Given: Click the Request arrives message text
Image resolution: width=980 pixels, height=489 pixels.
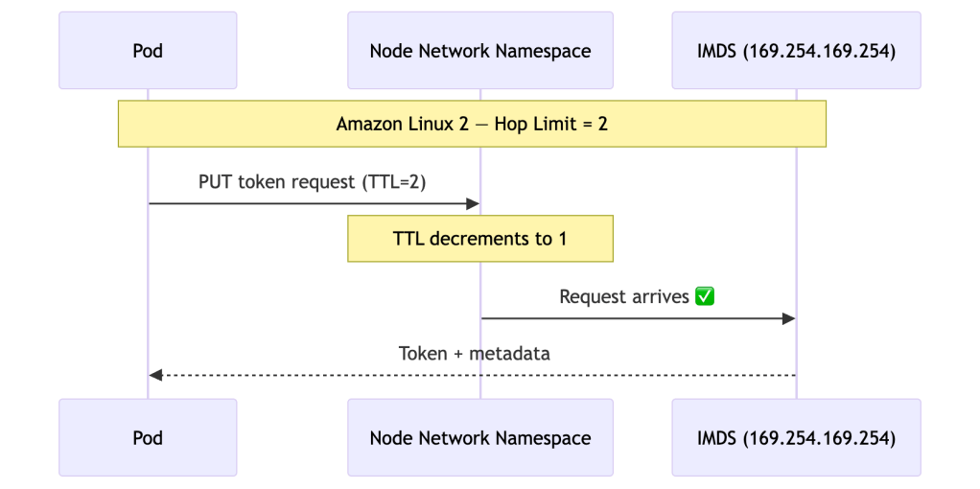Looking at the screenshot, I should pos(624,297).
